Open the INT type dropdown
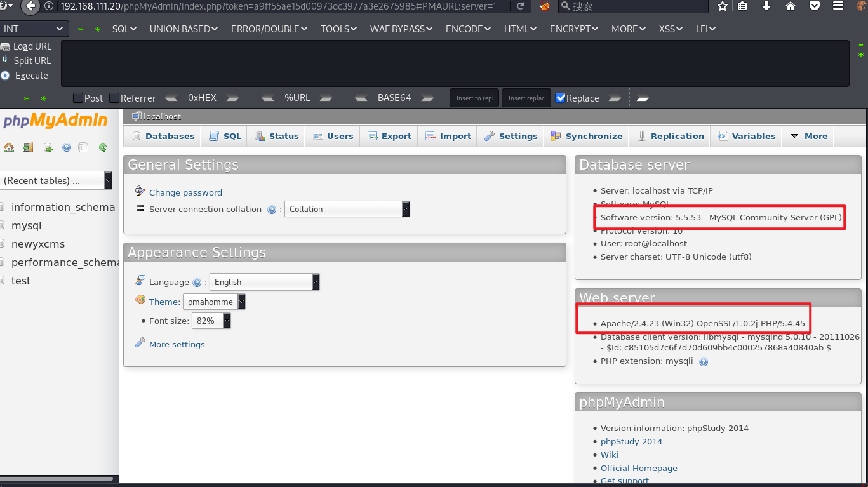Screen dimensions: 868x487 tap(34, 29)
